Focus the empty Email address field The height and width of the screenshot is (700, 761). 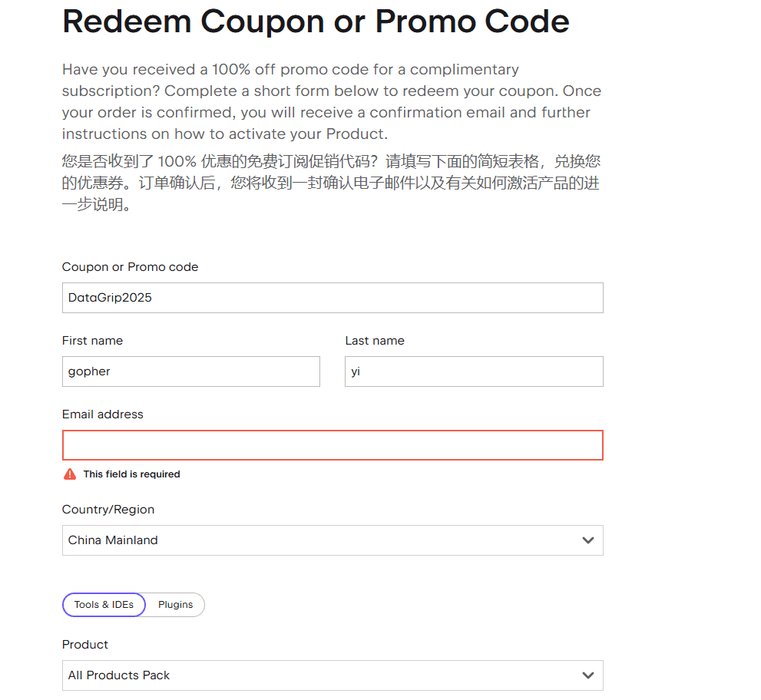click(333, 445)
